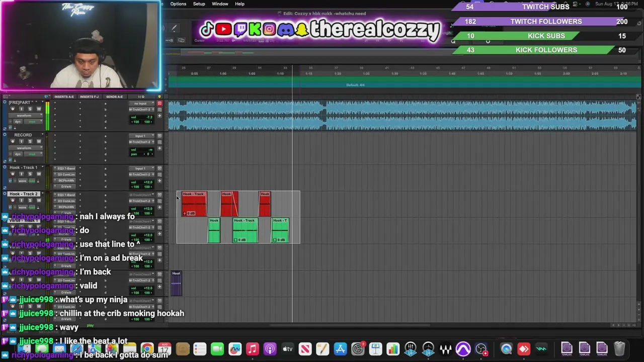Open [FRE]PART output M-TrckChnl1-2 selector

pos(141,110)
